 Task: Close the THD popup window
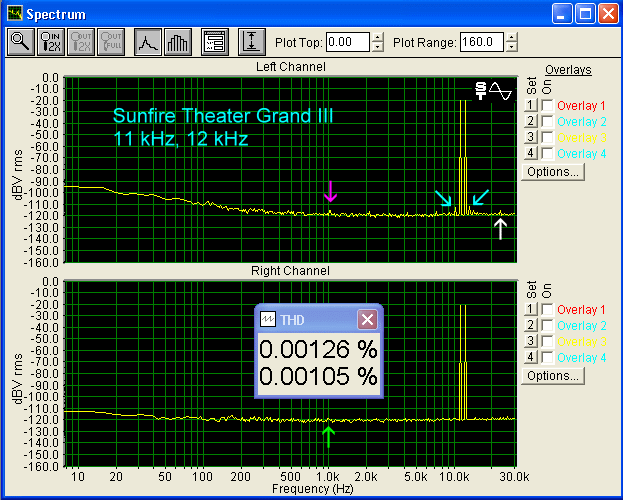[367, 319]
